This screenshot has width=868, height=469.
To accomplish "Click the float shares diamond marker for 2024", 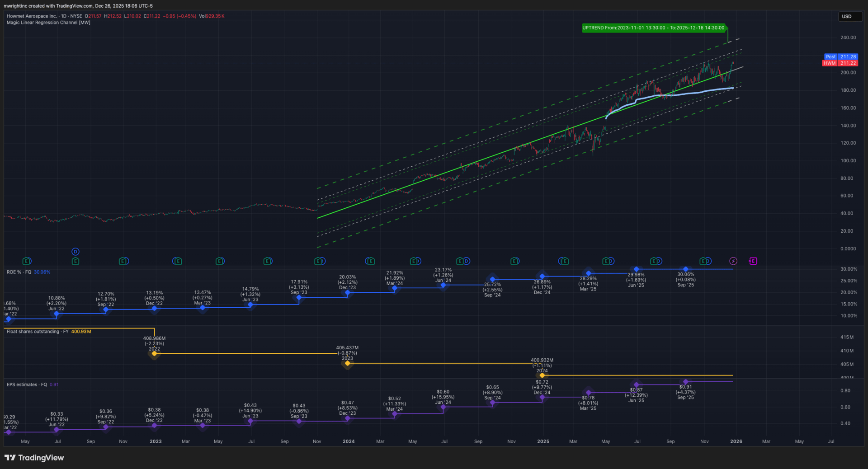I will (x=542, y=375).
